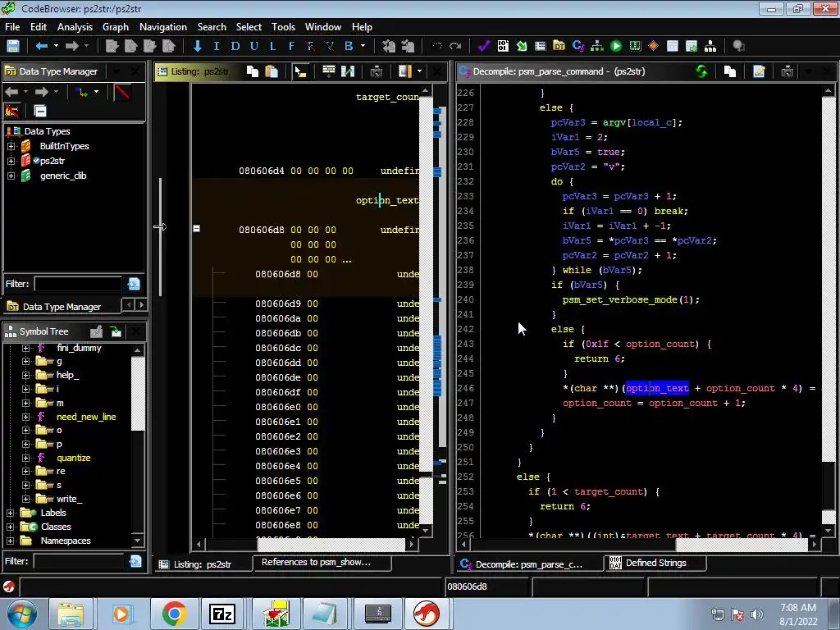Open Chrome from the Windows taskbar
The image size is (840, 630).
(174, 614)
